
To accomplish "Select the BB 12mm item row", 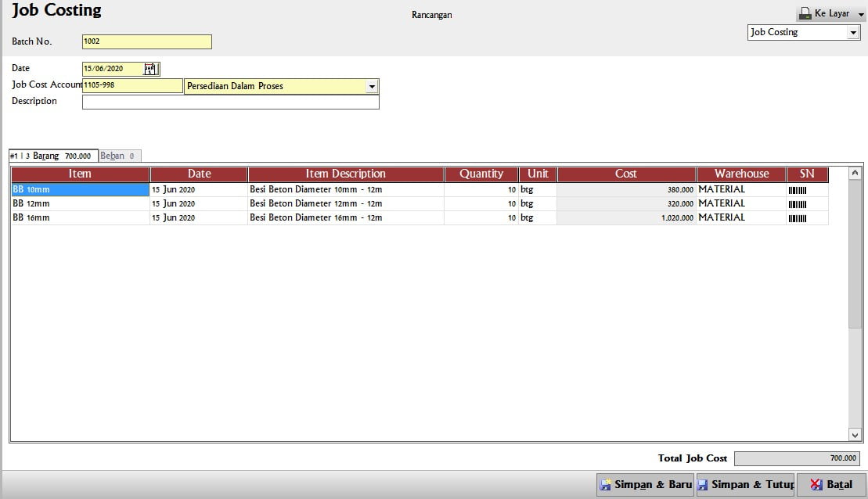I will point(420,203).
